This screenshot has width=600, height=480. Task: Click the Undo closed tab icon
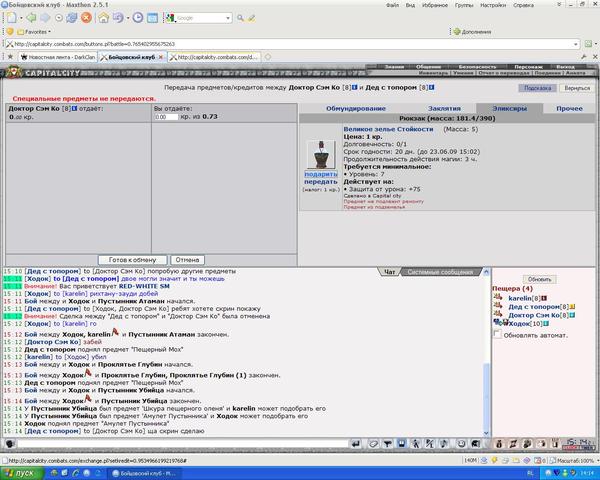(x=118, y=18)
